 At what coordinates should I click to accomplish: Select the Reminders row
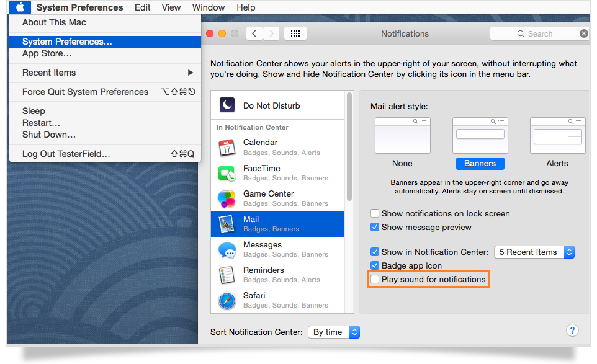278,275
